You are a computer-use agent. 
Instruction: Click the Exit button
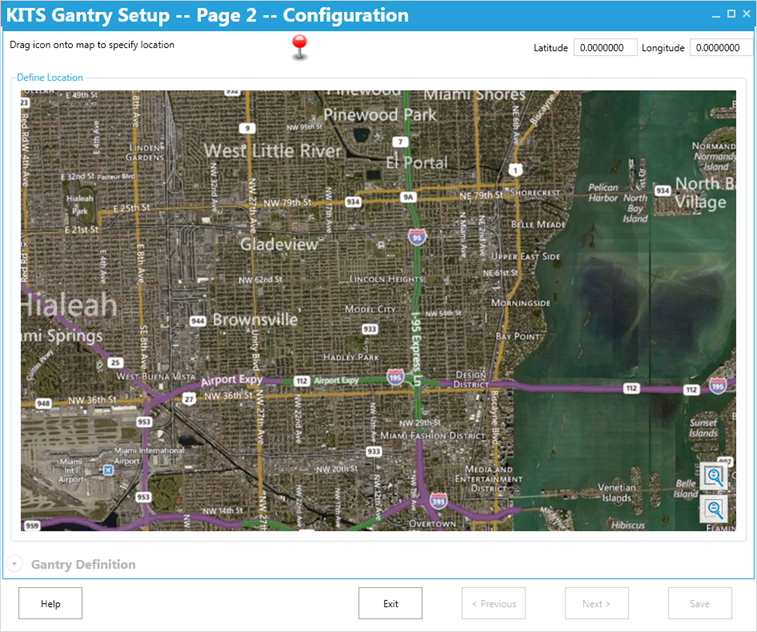pyautogui.click(x=390, y=603)
